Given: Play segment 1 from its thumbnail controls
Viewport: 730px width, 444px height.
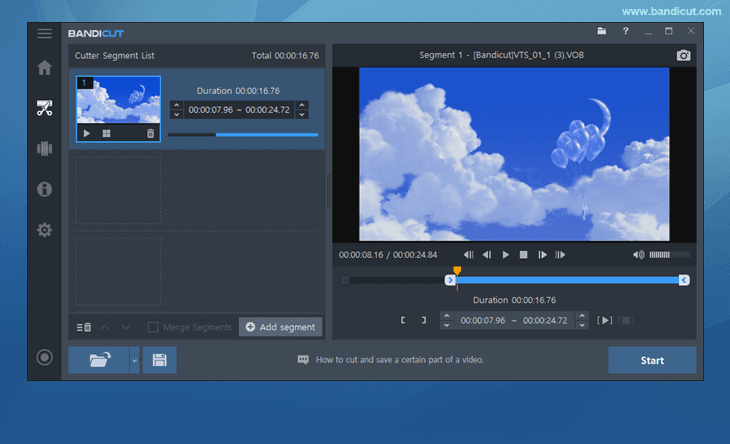Looking at the screenshot, I should click(87, 134).
